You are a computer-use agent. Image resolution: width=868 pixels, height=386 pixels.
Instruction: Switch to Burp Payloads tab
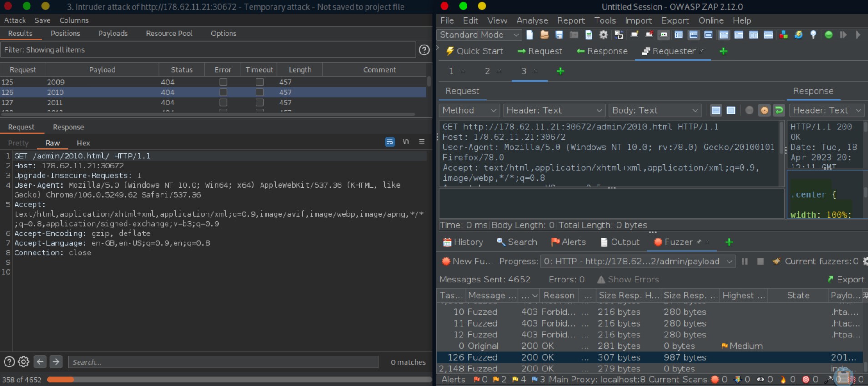(x=113, y=34)
